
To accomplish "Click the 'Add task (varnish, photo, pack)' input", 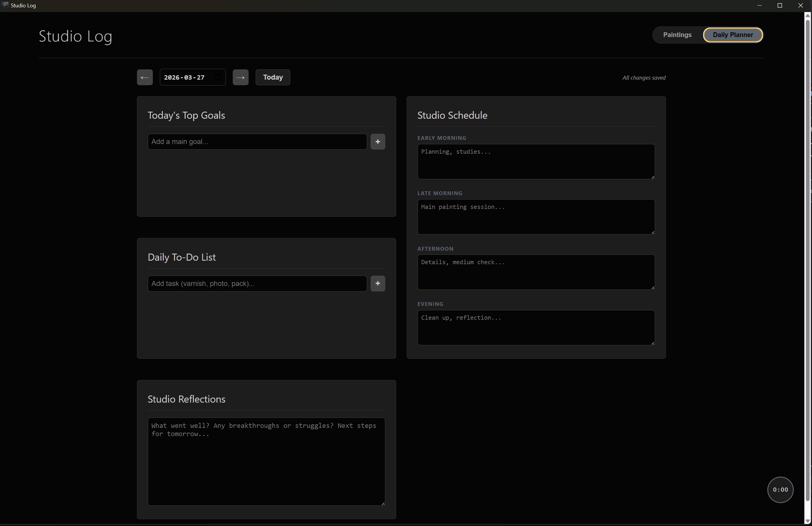I will click(257, 284).
